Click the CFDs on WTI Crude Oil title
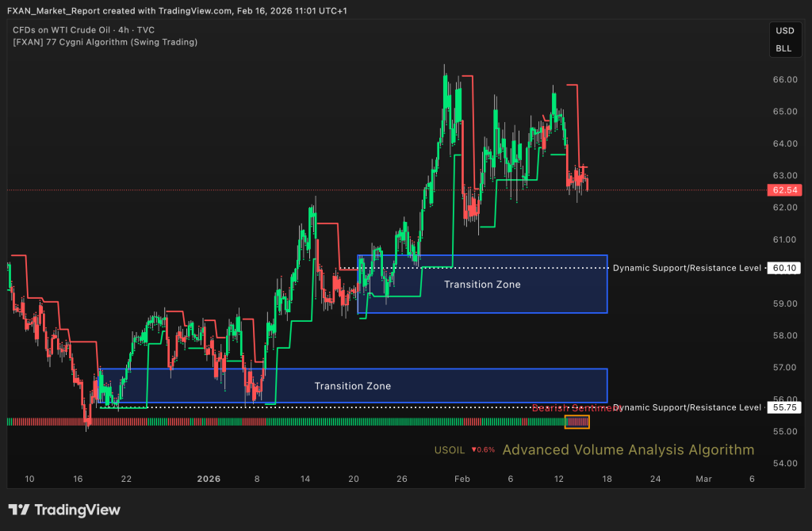 click(83, 29)
